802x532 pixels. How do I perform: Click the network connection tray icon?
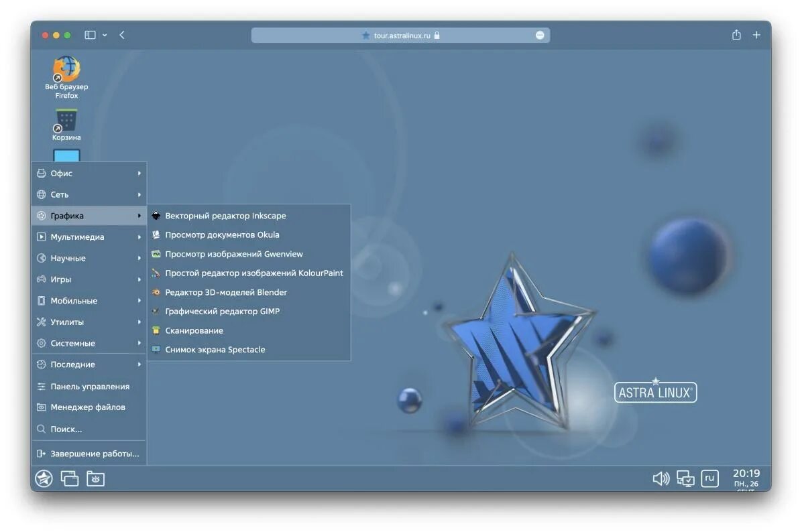click(x=685, y=479)
